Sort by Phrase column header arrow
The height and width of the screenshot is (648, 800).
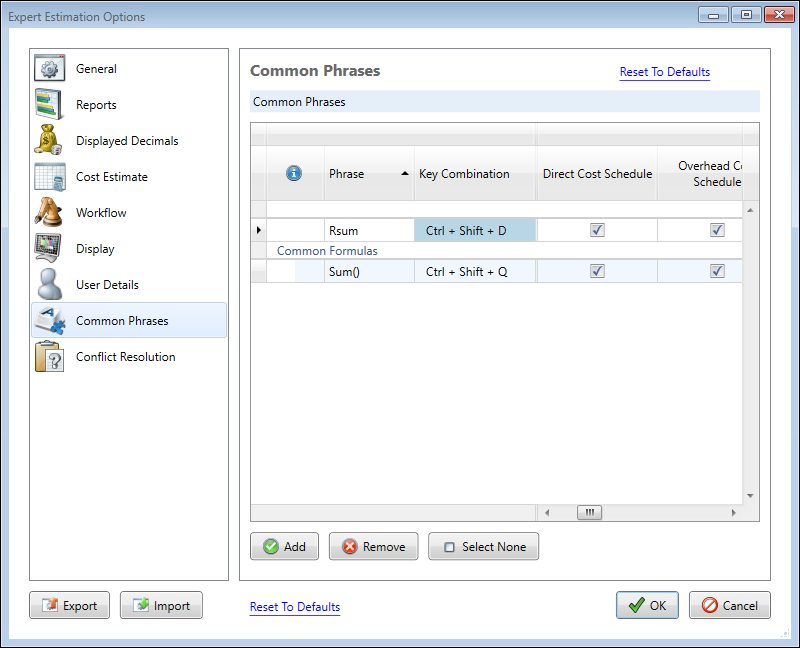(405, 174)
